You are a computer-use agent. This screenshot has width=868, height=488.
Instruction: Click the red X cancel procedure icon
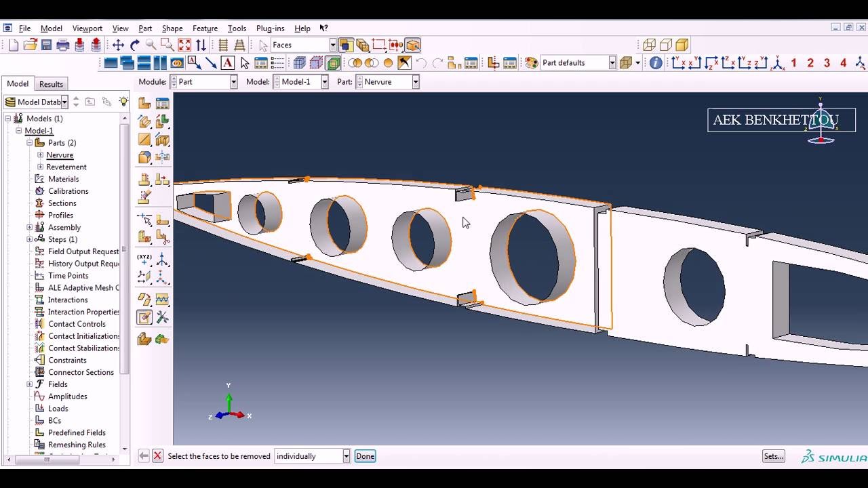pos(157,456)
